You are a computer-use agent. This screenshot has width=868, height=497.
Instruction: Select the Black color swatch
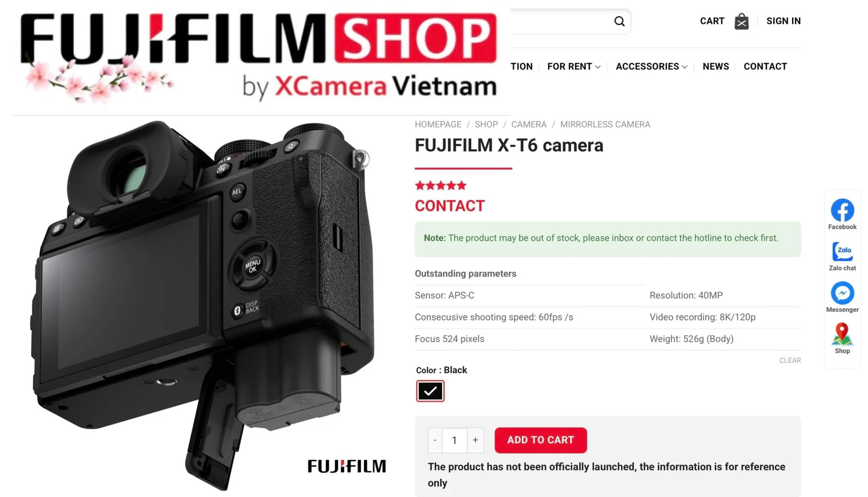[430, 391]
